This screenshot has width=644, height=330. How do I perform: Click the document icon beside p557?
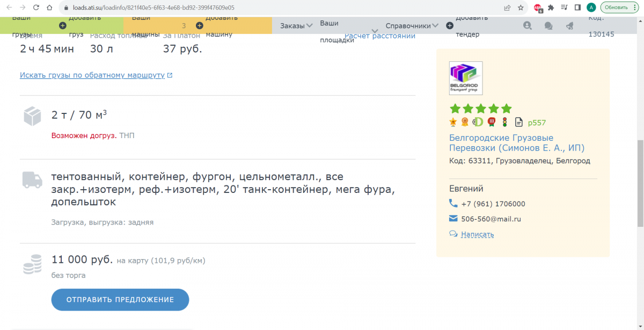[x=518, y=122]
